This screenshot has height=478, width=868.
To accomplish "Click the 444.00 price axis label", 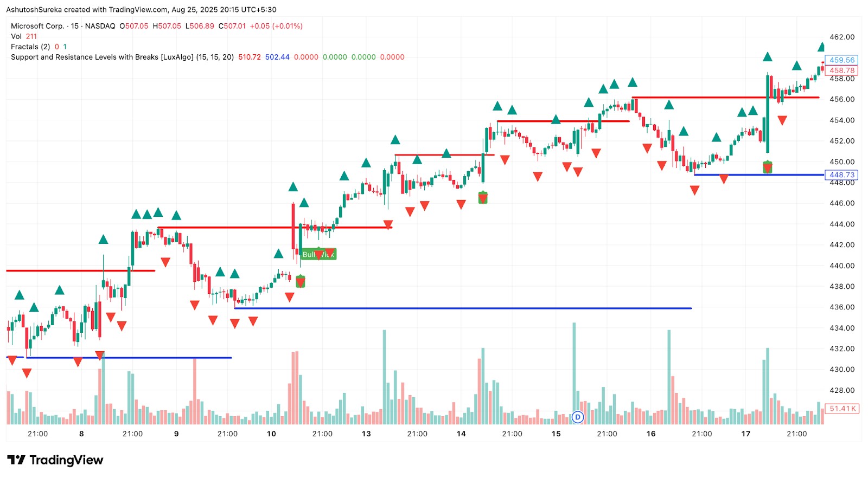I will pos(842,224).
